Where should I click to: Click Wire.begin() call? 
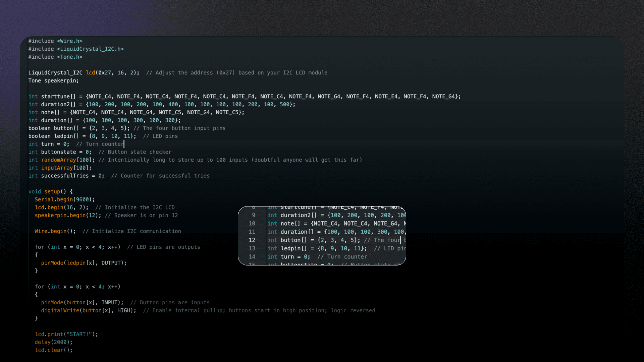(x=55, y=231)
